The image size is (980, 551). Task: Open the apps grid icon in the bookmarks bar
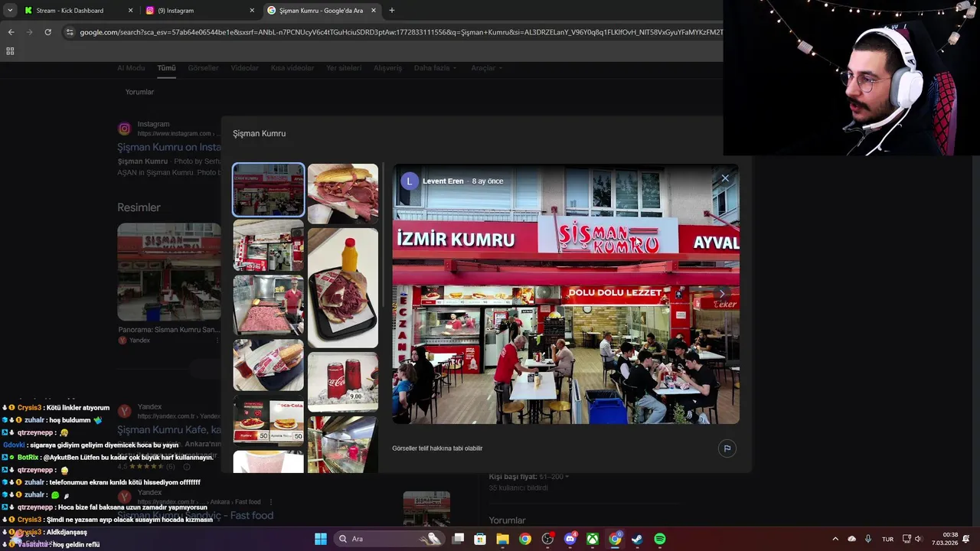click(x=10, y=51)
